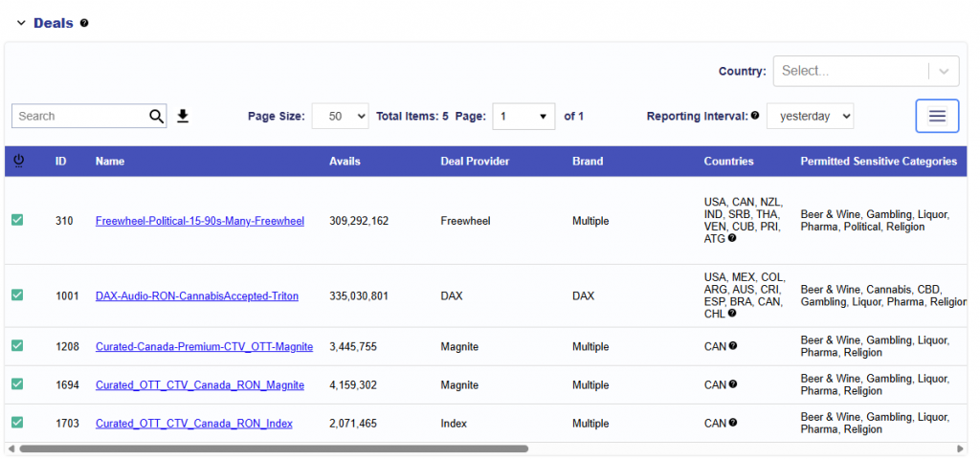Image resolution: width=980 pixels, height=459 pixels.
Task: Show country info icon for deal 1208
Action: (733, 346)
